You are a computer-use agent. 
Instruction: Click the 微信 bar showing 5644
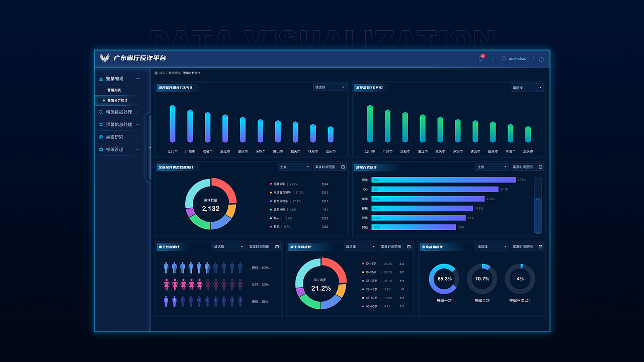[443, 179]
